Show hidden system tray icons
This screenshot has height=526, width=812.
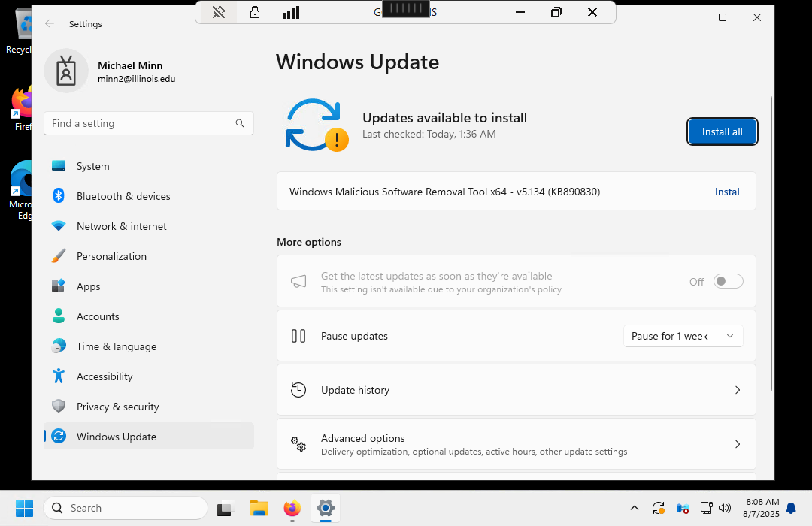(x=634, y=509)
